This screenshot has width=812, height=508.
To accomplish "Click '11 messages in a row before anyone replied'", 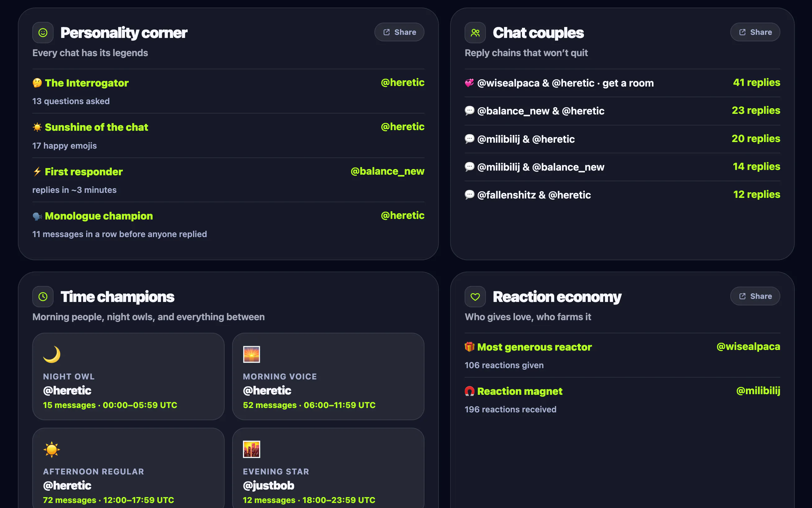I will (119, 234).
